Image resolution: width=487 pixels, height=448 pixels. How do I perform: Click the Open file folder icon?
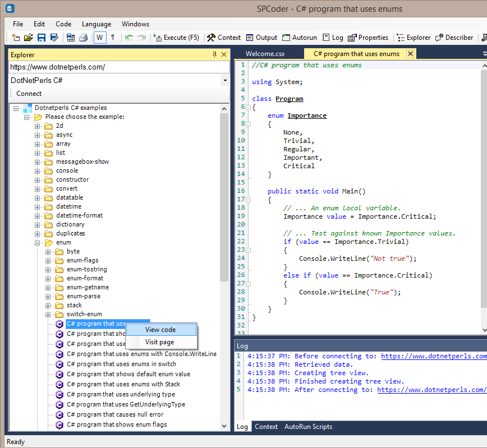click(x=28, y=38)
